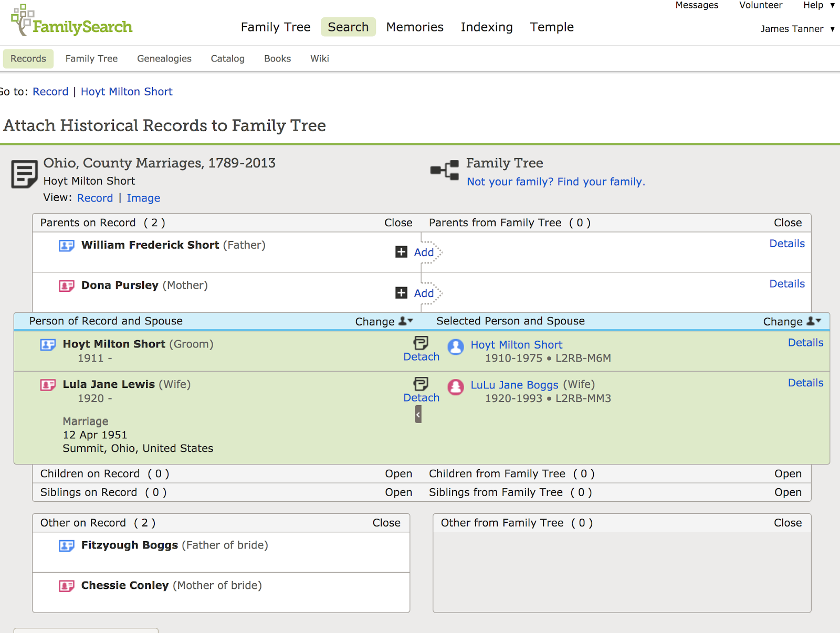Click Add link for William Frederick Short
Screen dimensions: 840x633
424,252
